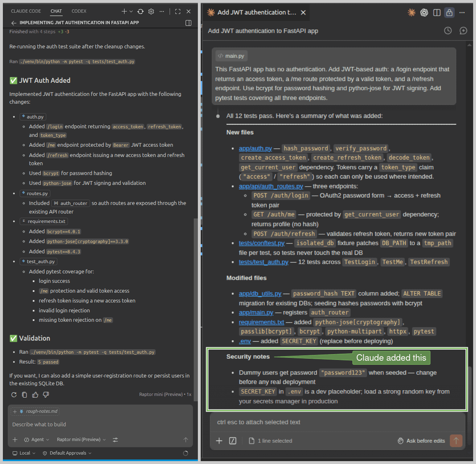Screen dimensions: 476x464
Task: Open the Local session target dropdown
Action: pos(24,453)
